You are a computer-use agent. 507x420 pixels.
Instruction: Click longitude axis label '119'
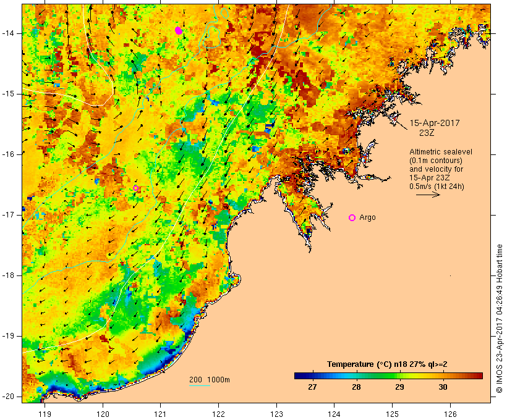pyautogui.click(x=45, y=414)
